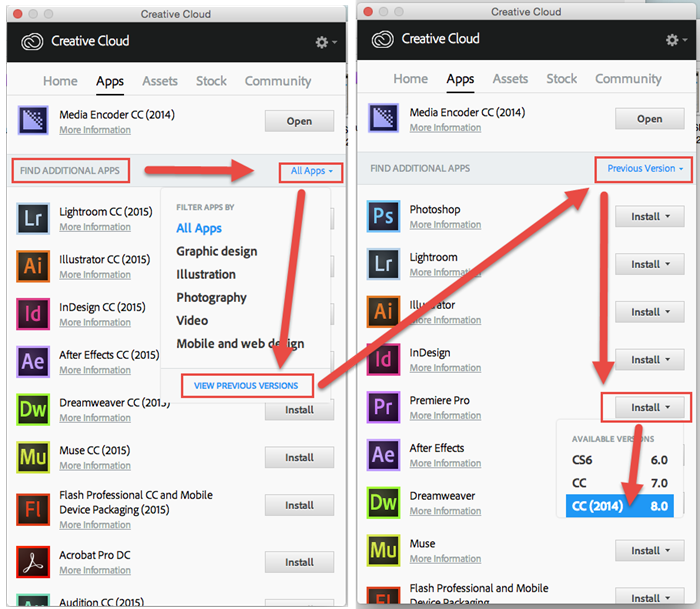Open Media Encoder in left window
700x609 pixels.
pyautogui.click(x=299, y=121)
